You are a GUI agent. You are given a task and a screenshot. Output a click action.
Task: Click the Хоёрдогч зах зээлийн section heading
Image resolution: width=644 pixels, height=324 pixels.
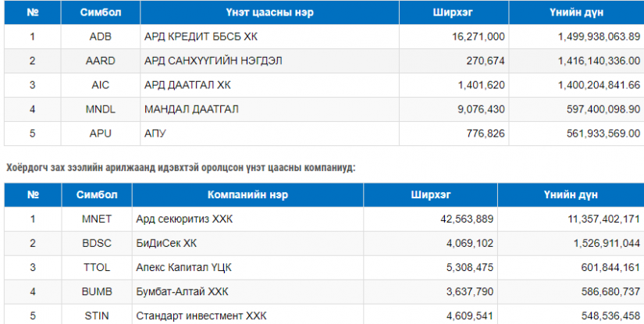(180, 168)
